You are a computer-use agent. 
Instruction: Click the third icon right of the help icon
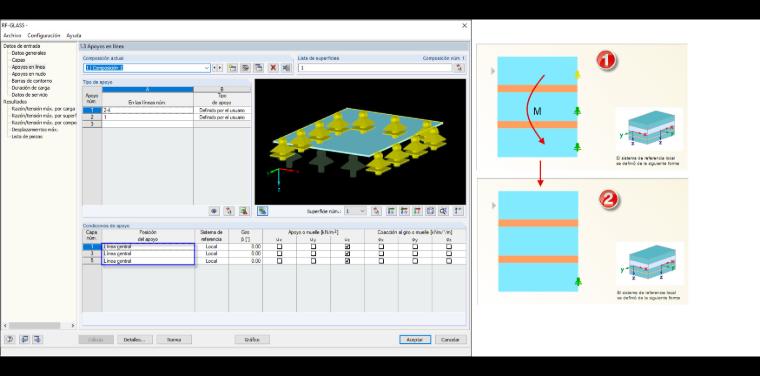click(x=38, y=339)
